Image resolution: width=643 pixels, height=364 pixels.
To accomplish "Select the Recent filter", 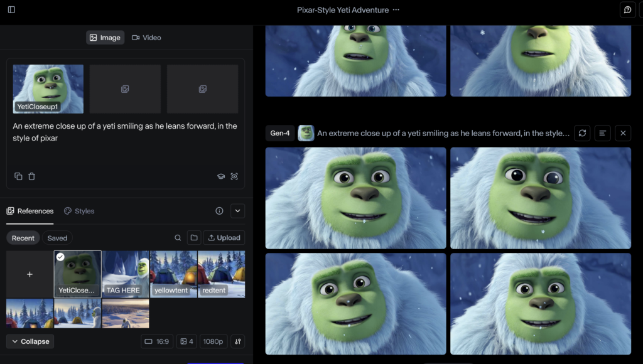I will click(23, 238).
